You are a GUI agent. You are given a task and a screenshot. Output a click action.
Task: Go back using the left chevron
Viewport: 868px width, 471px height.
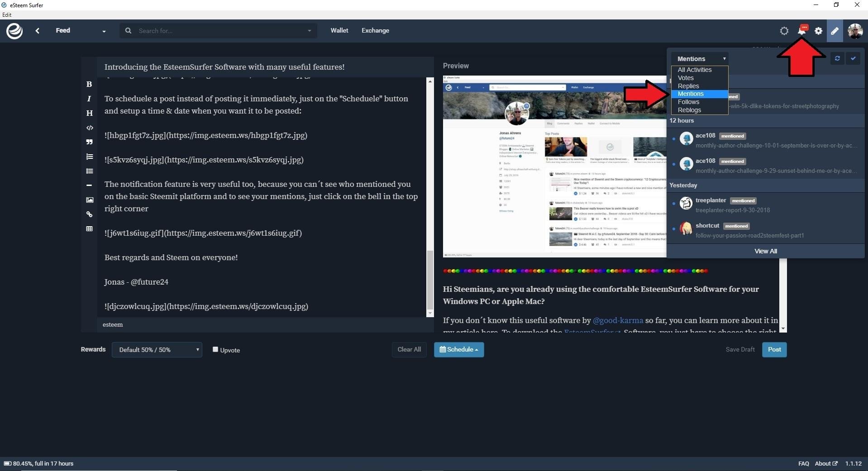(x=38, y=31)
